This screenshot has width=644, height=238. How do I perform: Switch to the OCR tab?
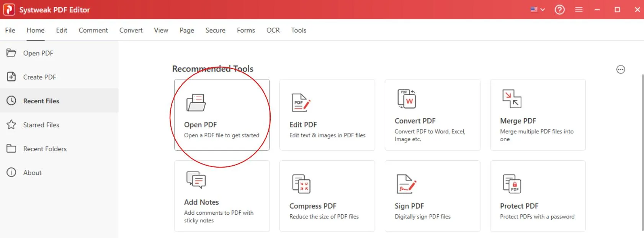(x=273, y=30)
